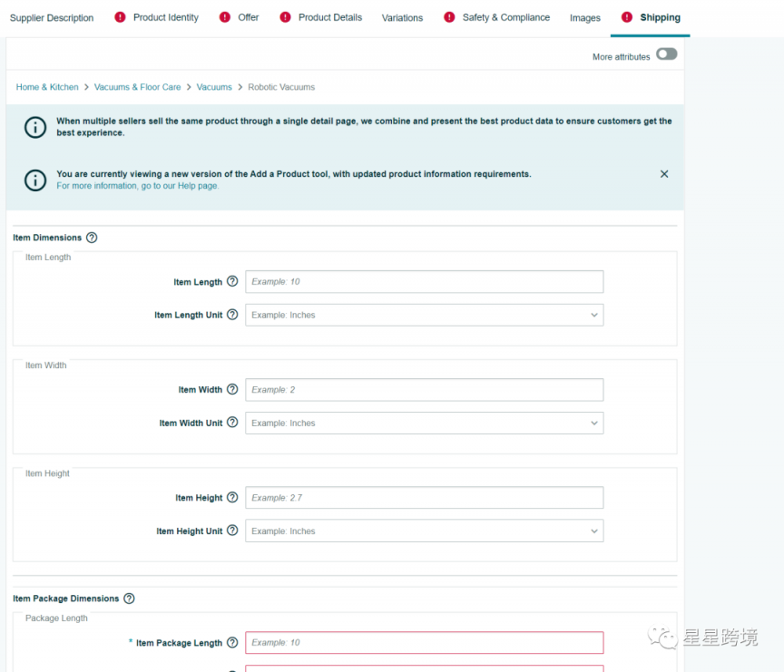784x672 pixels.
Task: Go to Vacuums breadcrumb link
Action: pyautogui.click(x=214, y=87)
